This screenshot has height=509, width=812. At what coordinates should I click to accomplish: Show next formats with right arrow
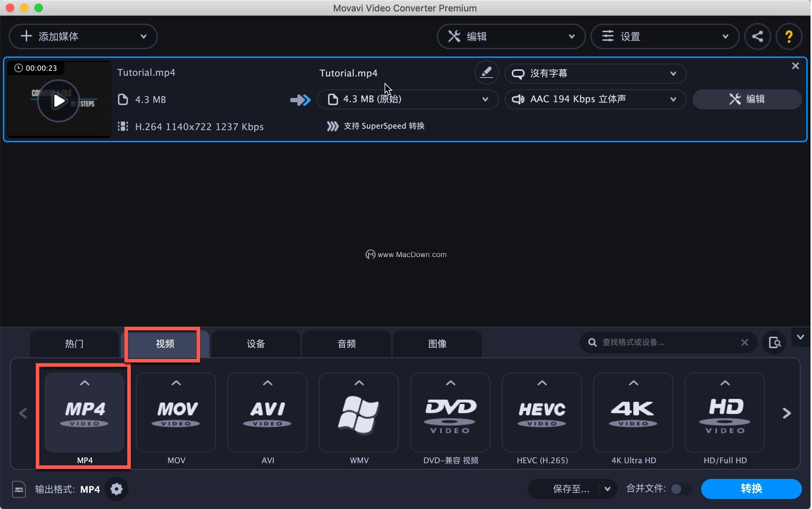787,413
